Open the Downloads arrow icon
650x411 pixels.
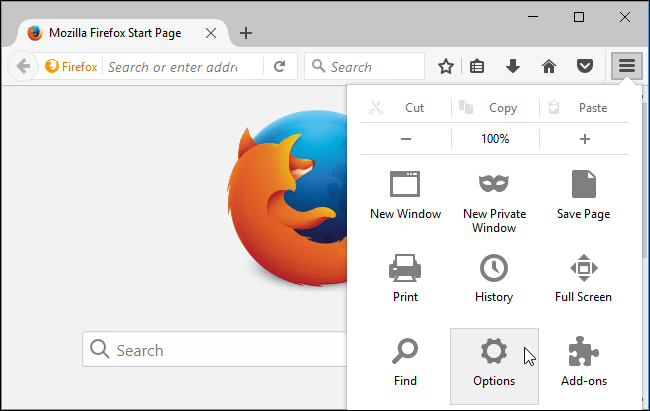pos(513,67)
